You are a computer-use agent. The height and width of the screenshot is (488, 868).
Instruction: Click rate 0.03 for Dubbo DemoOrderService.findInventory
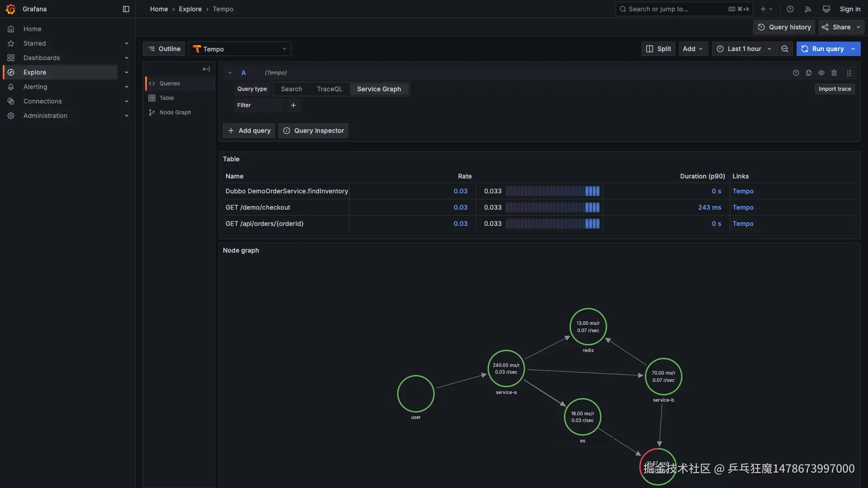(x=461, y=191)
